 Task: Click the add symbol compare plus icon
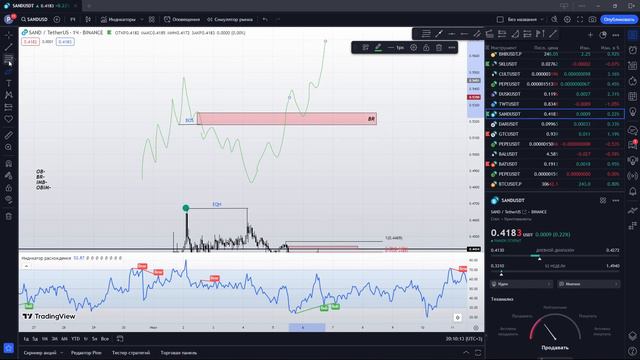click(57, 19)
